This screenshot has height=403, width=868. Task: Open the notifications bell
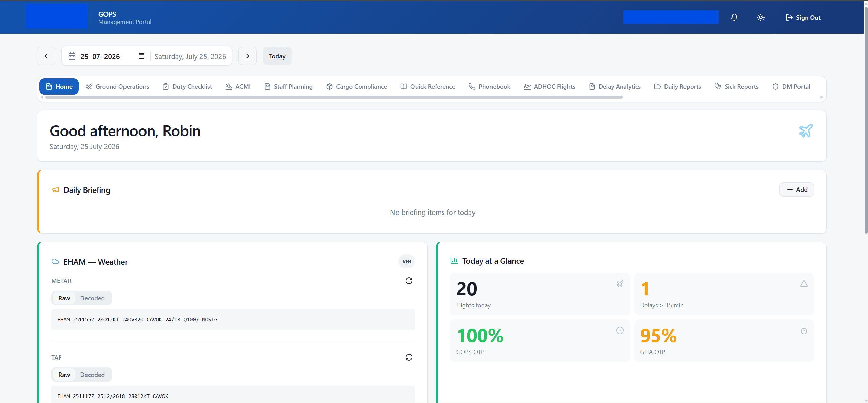(x=734, y=17)
